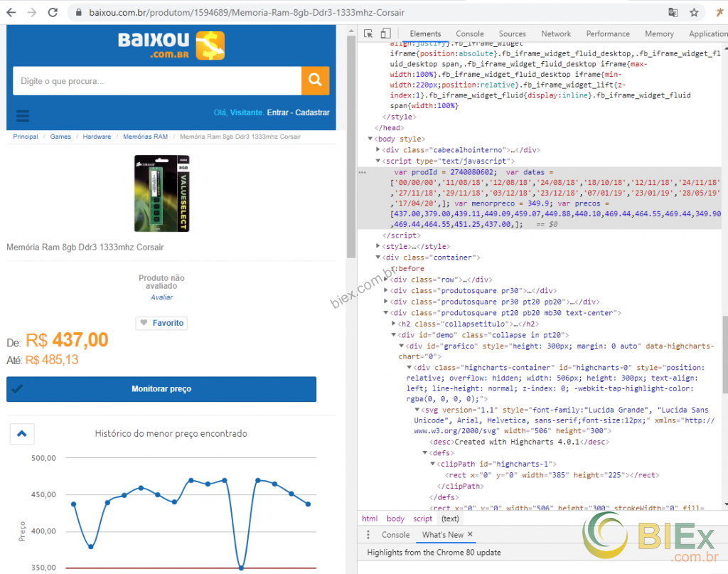Open the Memórias RAM breadcrumb link
This screenshot has height=574, width=728.
pyautogui.click(x=145, y=137)
